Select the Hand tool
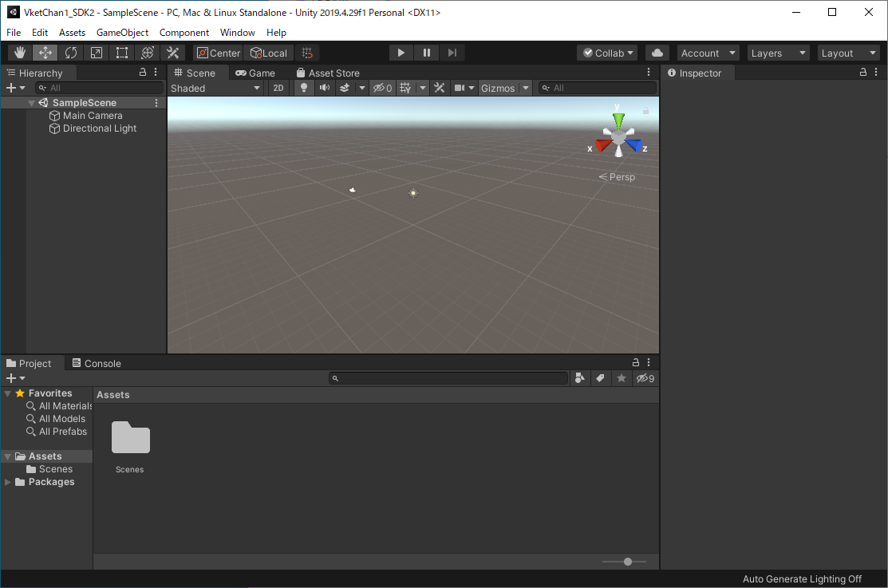The height and width of the screenshot is (588, 888). [19, 52]
